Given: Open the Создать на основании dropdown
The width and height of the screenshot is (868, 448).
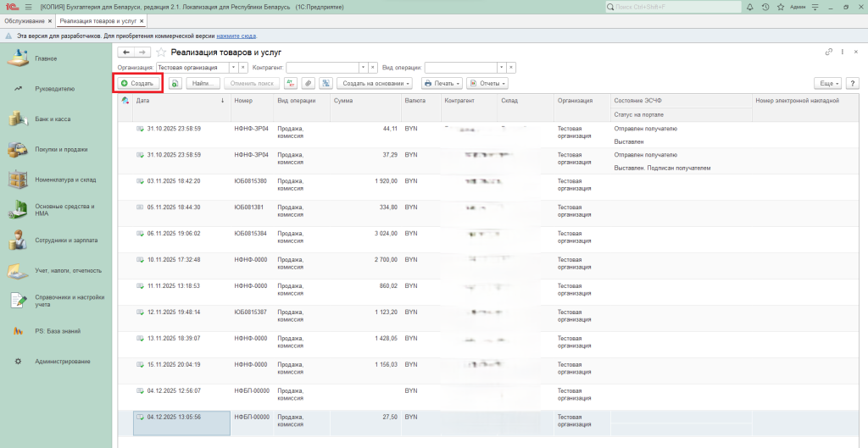Looking at the screenshot, I should [375, 84].
